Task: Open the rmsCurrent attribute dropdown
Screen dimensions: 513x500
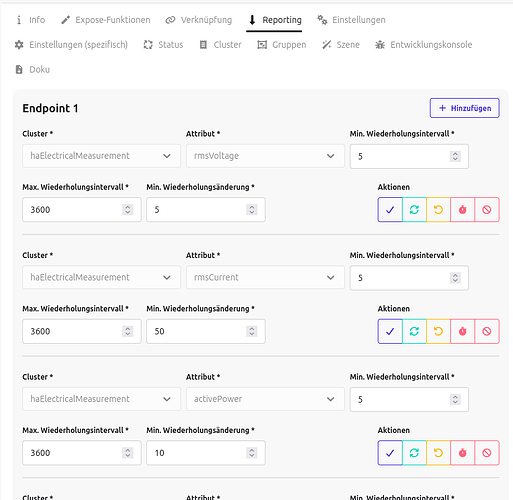Action: tap(265, 277)
